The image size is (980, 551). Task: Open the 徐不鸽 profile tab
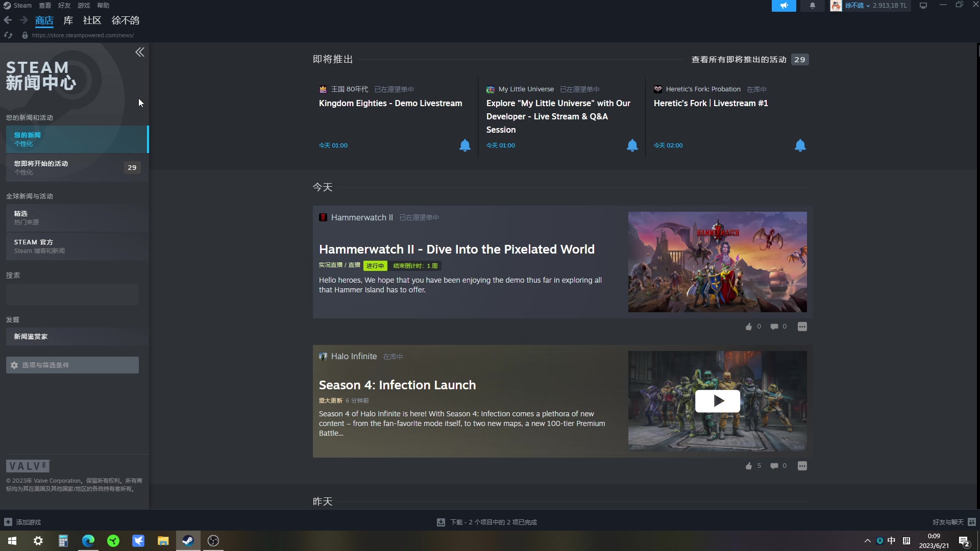click(x=125, y=20)
